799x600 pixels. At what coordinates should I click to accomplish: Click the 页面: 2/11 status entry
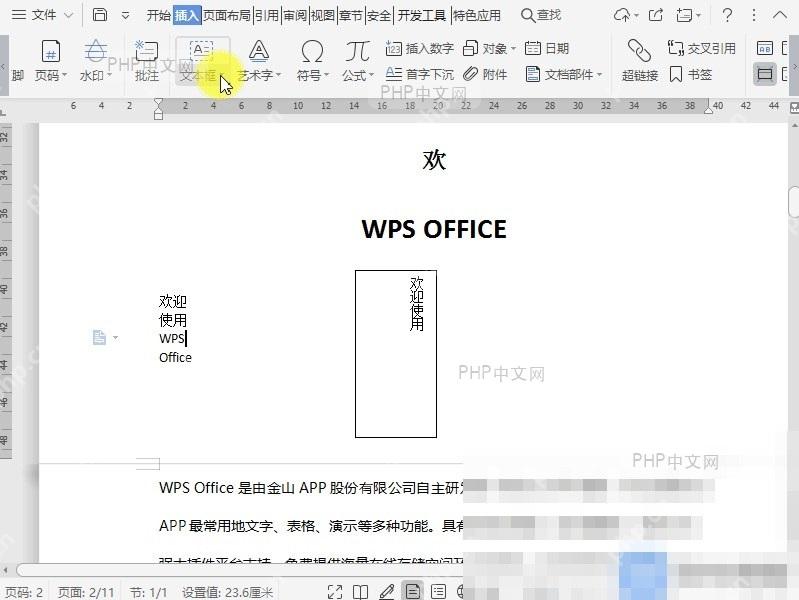86,592
